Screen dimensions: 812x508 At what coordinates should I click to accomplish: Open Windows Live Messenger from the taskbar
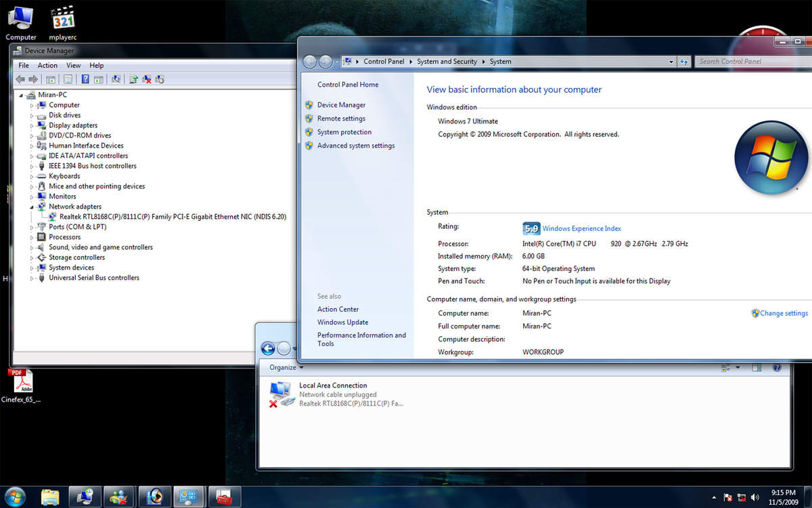pos(119,496)
